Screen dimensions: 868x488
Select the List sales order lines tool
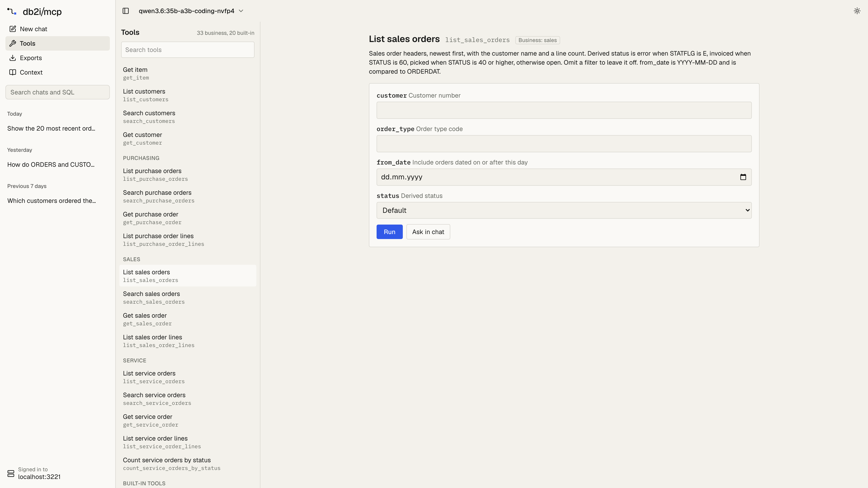click(188, 341)
